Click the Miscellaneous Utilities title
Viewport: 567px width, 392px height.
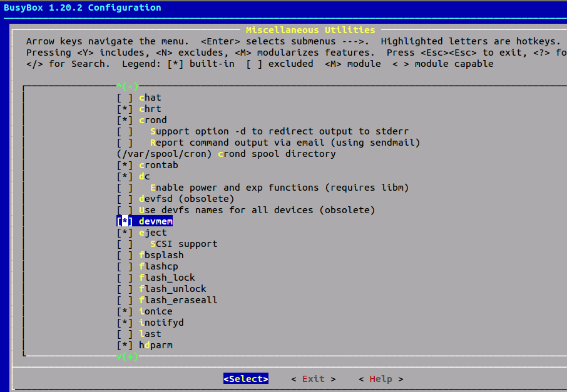pos(310,30)
